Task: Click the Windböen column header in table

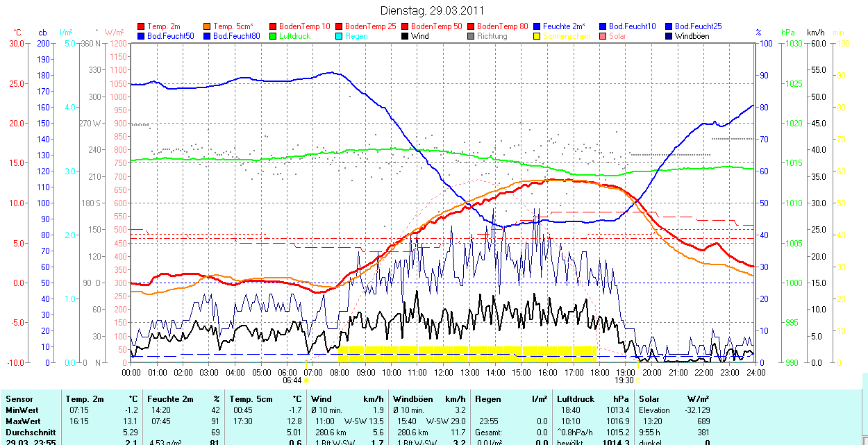Action: [x=412, y=399]
